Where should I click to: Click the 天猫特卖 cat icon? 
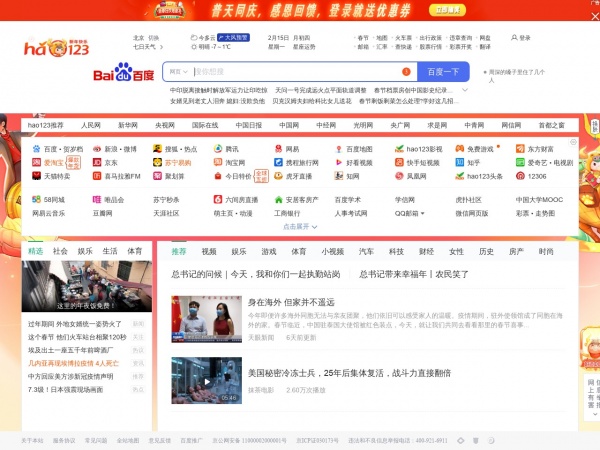coord(36,176)
